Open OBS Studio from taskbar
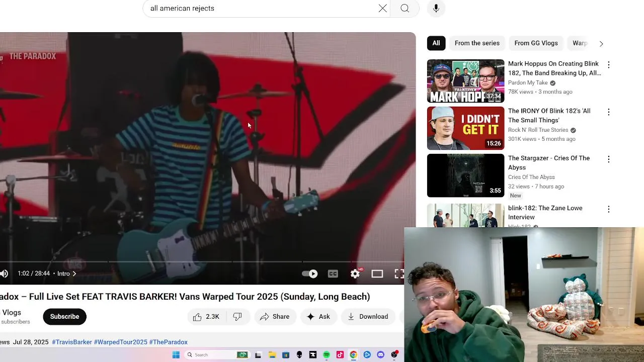Screen dimensions: 644x362 (x=394, y=355)
